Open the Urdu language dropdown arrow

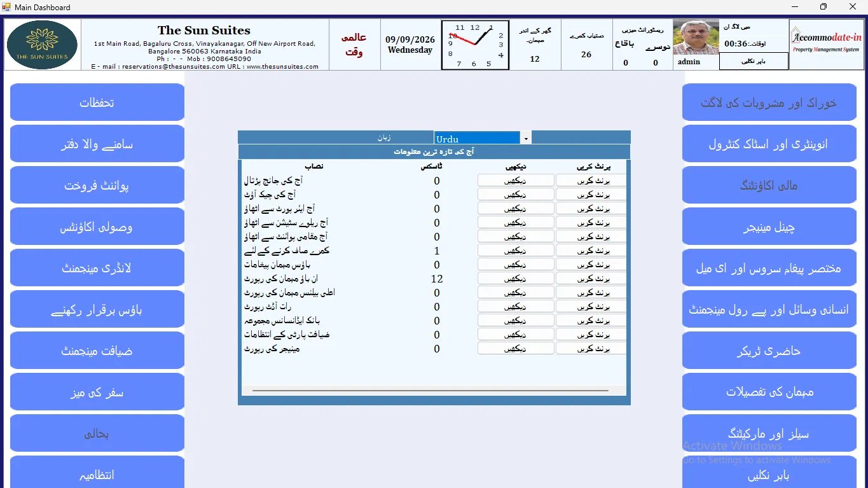(x=526, y=138)
